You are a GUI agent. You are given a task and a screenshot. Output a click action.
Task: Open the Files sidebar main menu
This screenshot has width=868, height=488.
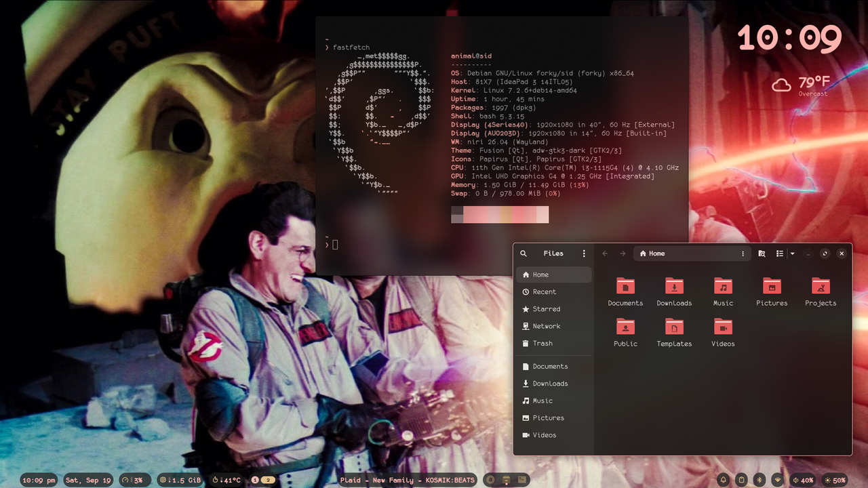pos(584,253)
